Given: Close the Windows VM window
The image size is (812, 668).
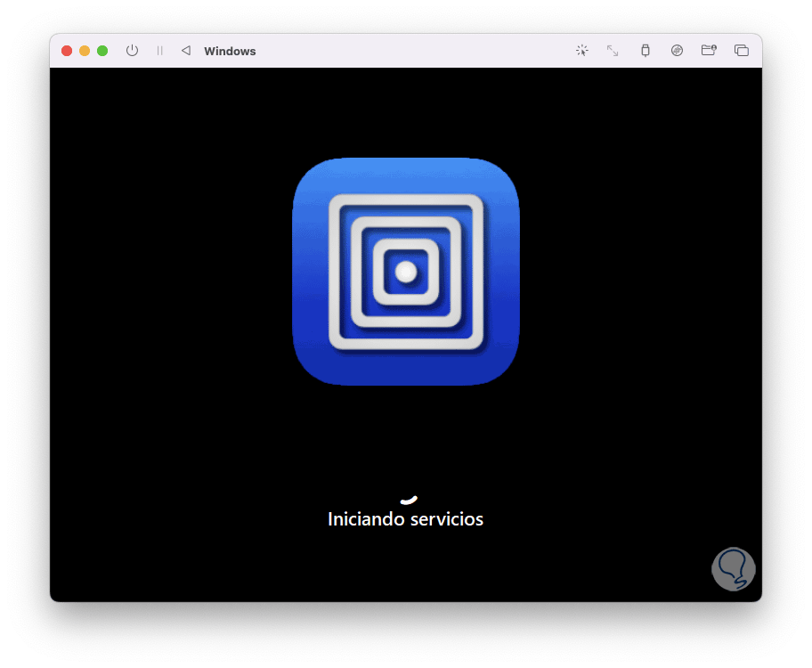Looking at the screenshot, I should click(x=67, y=51).
